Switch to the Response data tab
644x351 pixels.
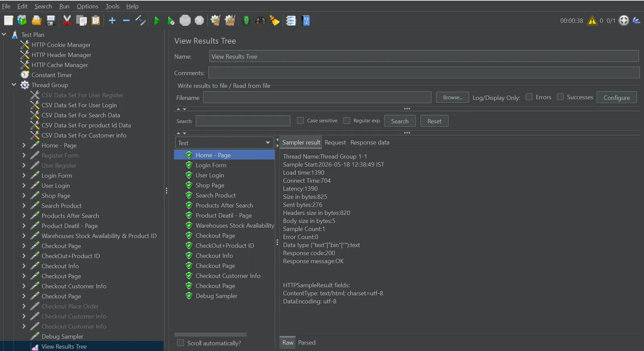[370, 142]
